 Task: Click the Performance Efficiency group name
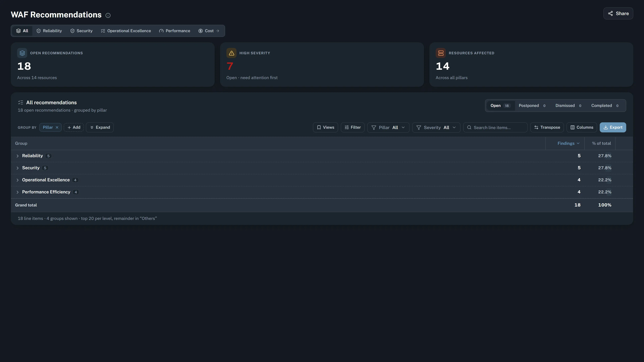[46, 192]
